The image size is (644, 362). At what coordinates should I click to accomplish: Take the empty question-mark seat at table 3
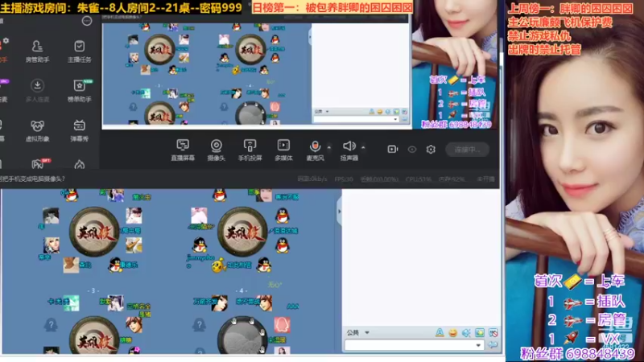(x=51, y=325)
